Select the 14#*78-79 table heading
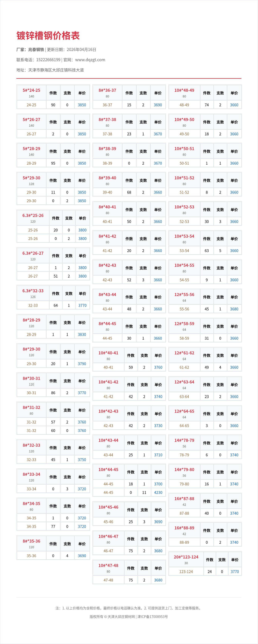This screenshot has width=258, height=644. [184, 440]
